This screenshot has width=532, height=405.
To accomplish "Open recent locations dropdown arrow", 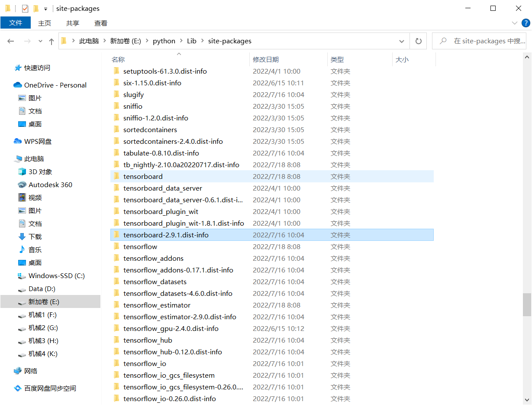I will 41,41.
